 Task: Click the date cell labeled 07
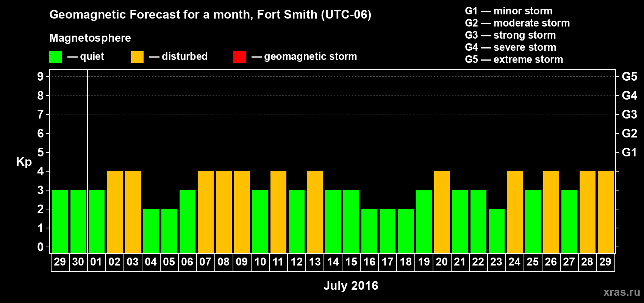(206, 262)
